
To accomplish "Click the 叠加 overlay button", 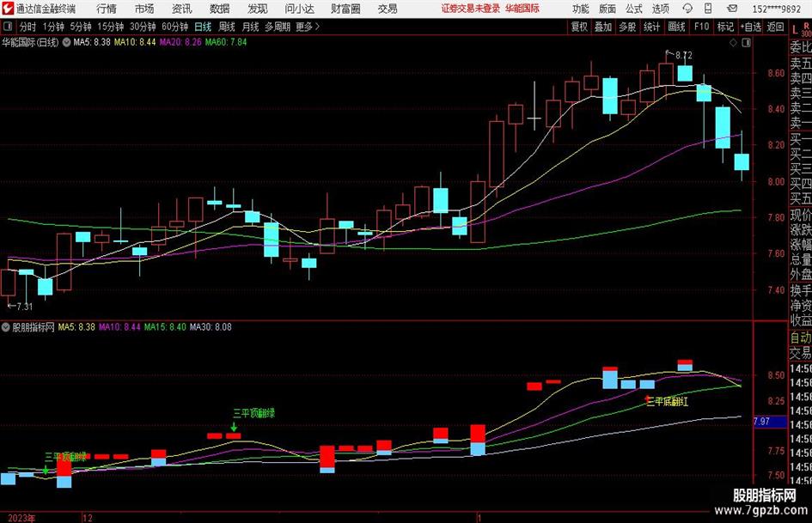I will tap(603, 27).
